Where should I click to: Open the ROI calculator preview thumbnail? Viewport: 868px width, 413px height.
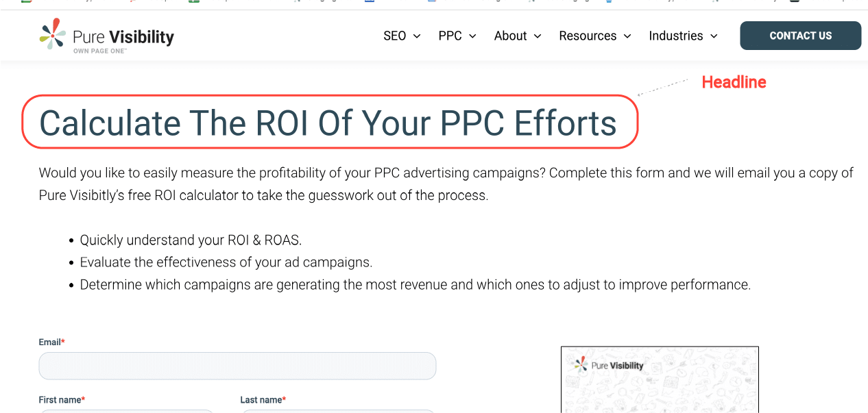660,379
